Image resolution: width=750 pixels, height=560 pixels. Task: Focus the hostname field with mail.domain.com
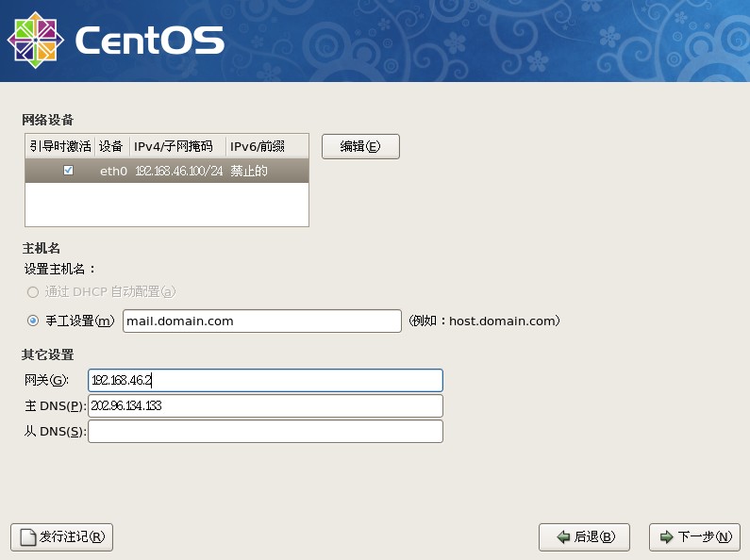[x=261, y=321]
